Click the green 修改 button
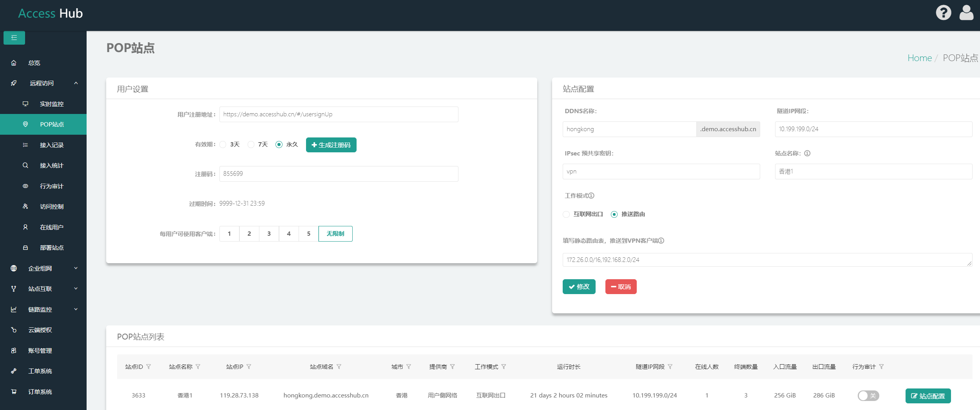Viewport: 980px width, 410px height. [x=579, y=287]
